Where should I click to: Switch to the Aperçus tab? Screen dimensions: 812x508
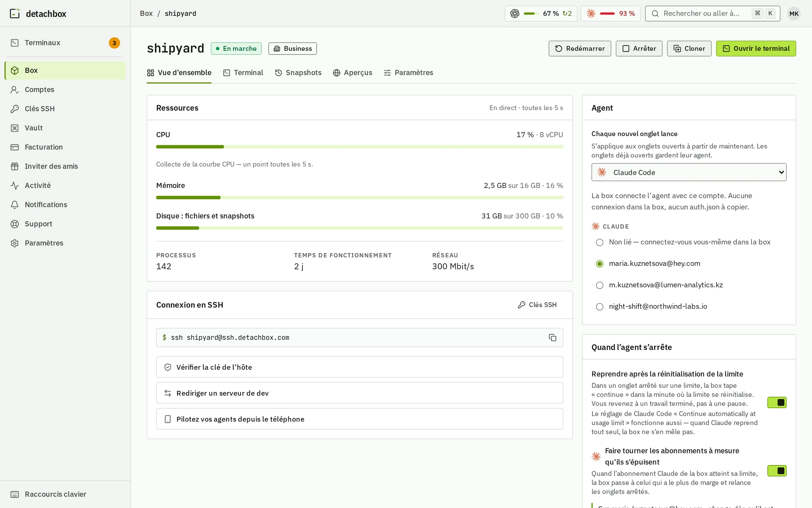click(353, 73)
